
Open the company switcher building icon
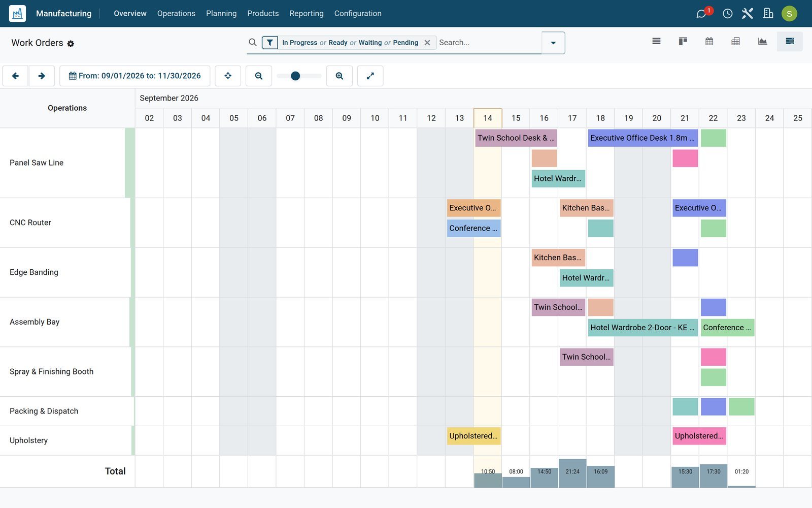point(768,14)
